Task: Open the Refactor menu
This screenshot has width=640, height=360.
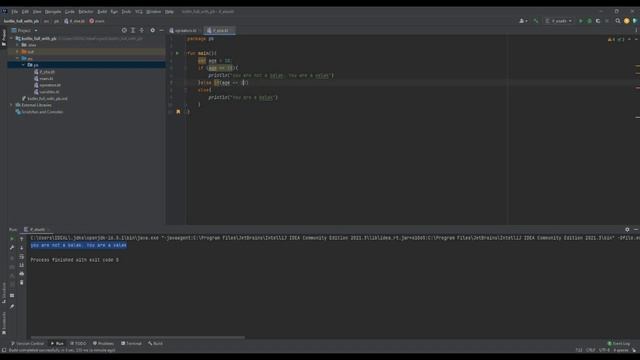Action: pyautogui.click(x=86, y=12)
